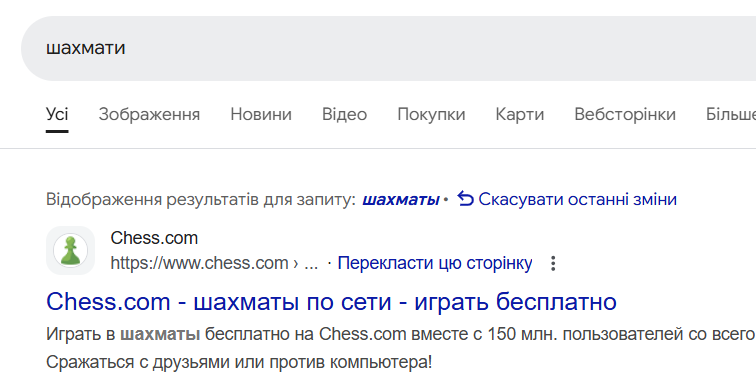Click the snippet line Сражаться с друзьями
This screenshot has height=387, width=756.
239,362
